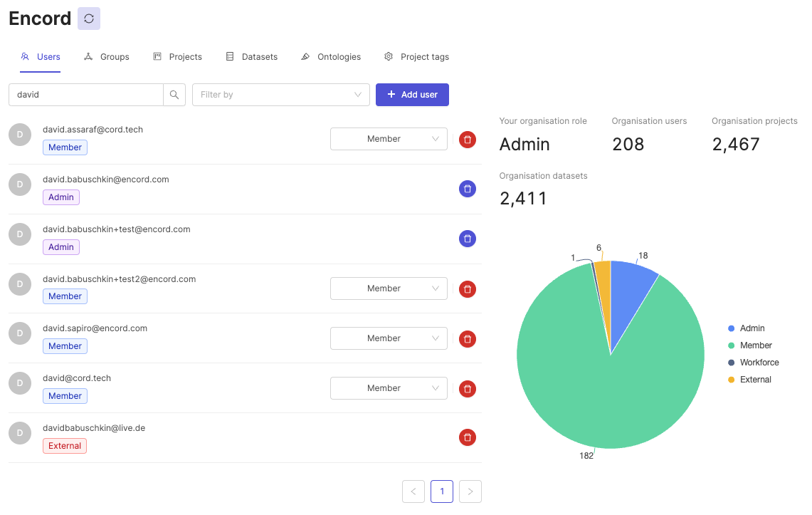This screenshot has height=515, width=812.
Task: Delete user david.babuschkin+test2@encord.com
Action: coord(468,289)
